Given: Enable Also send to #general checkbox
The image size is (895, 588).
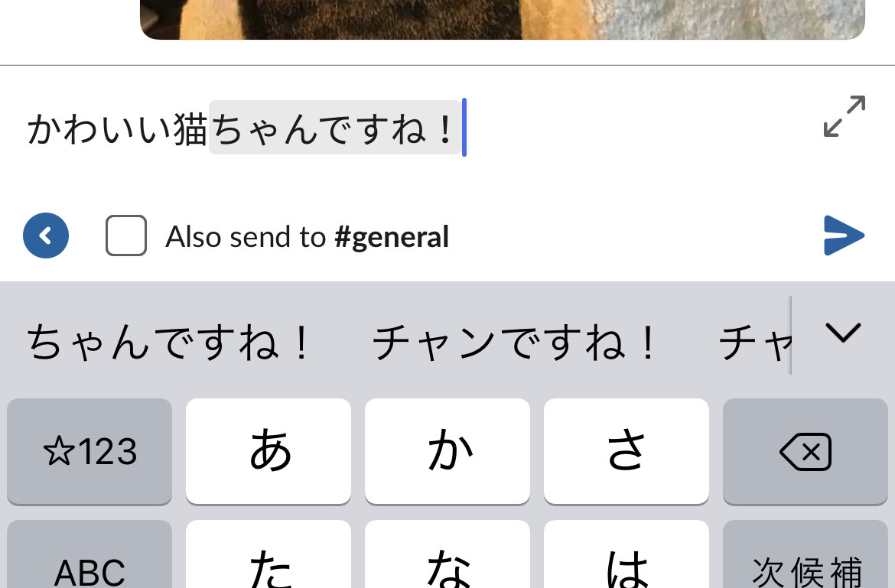Looking at the screenshot, I should point(126,236).
